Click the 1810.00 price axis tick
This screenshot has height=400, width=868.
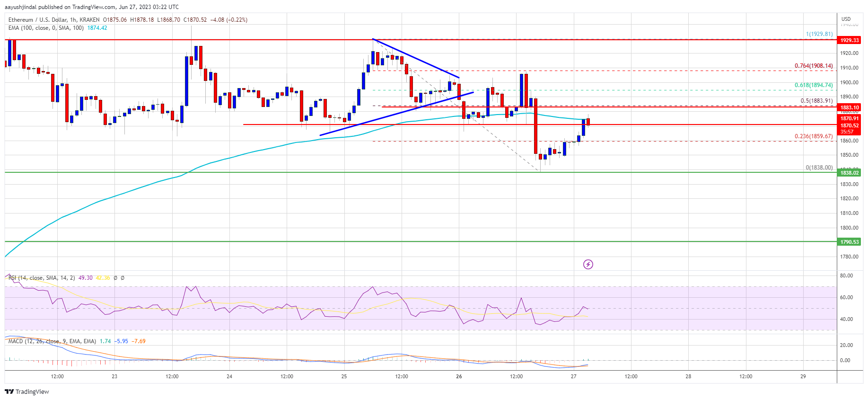coord(849,213)
